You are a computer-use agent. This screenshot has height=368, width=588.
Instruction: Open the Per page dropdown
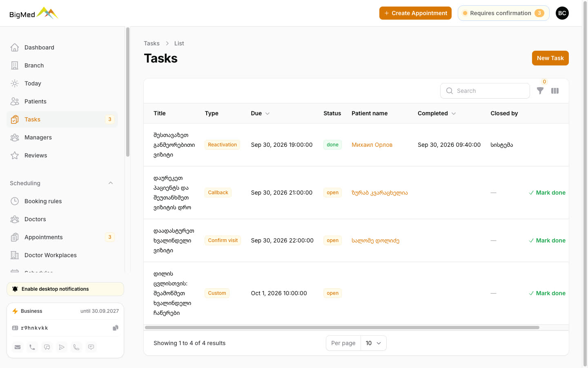pos(374,343)
